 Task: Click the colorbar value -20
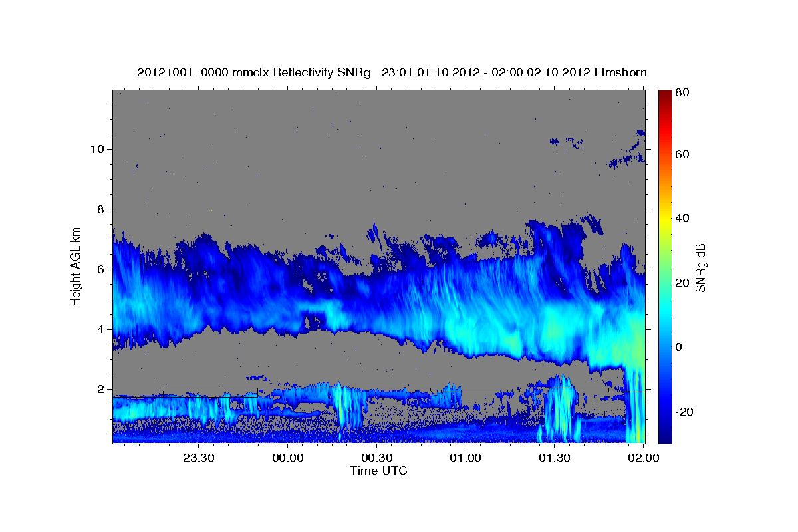(x=684, y=412)
